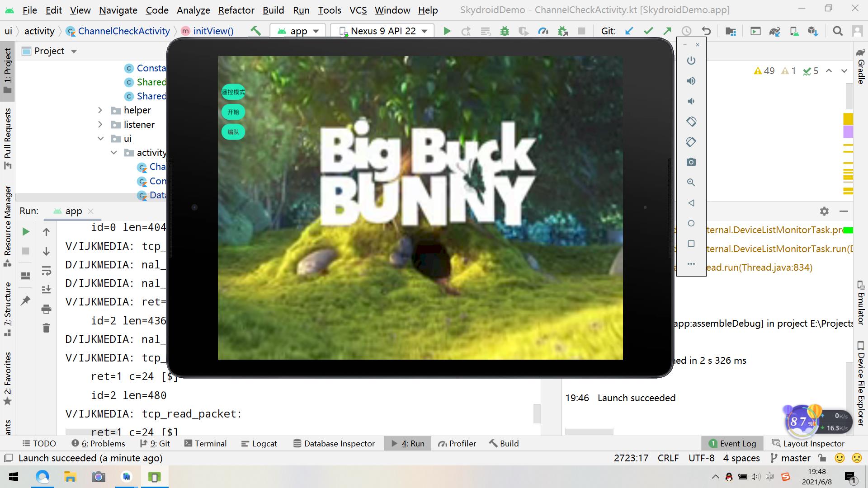Click the Git push arrow icon
Viewport: 868px width, 488px height.
667,31
